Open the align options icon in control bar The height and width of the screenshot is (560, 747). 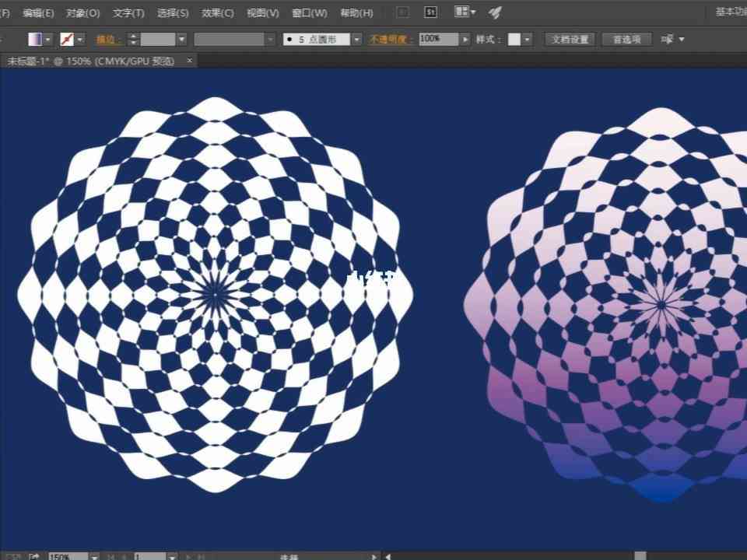click(668, 39)
